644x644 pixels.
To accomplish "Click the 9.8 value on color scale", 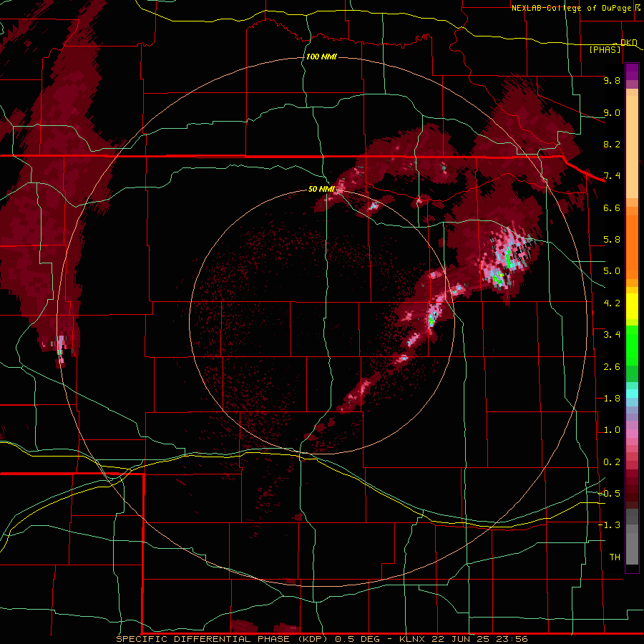I will [612, 80].
